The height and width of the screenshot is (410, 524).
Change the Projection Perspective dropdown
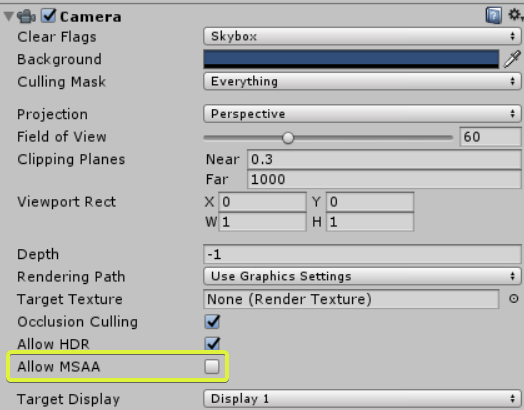coord(362,114)
